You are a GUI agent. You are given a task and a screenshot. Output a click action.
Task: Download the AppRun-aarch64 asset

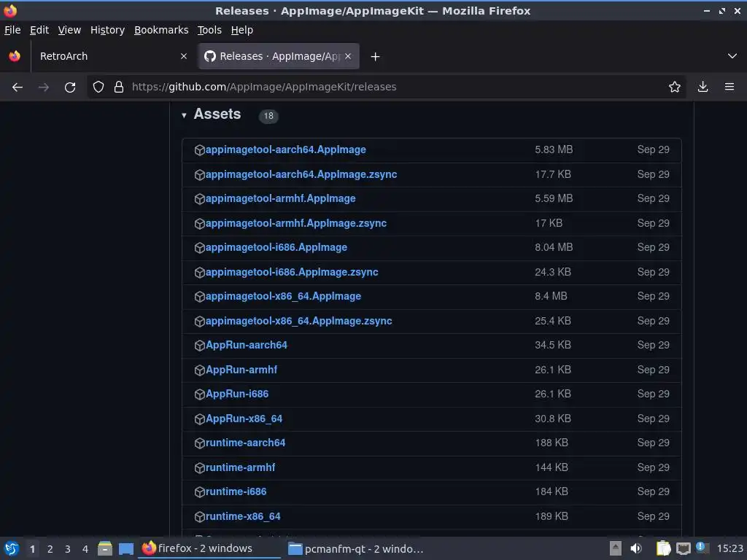[247, 345]
